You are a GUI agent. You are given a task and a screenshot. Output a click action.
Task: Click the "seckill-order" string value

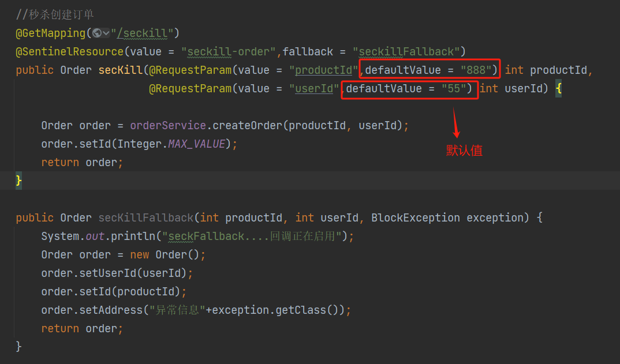coord(228,52)
